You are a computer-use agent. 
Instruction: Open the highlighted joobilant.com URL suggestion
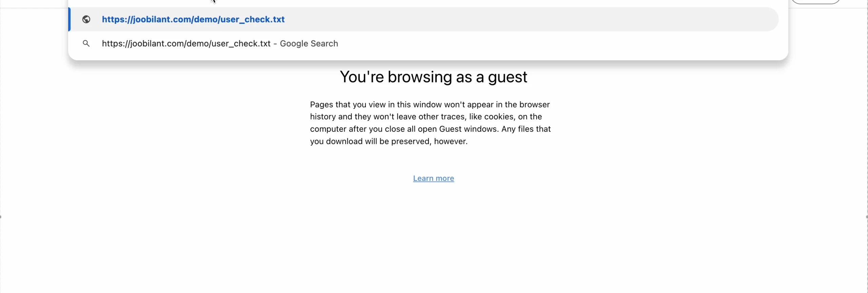(193, 19)
